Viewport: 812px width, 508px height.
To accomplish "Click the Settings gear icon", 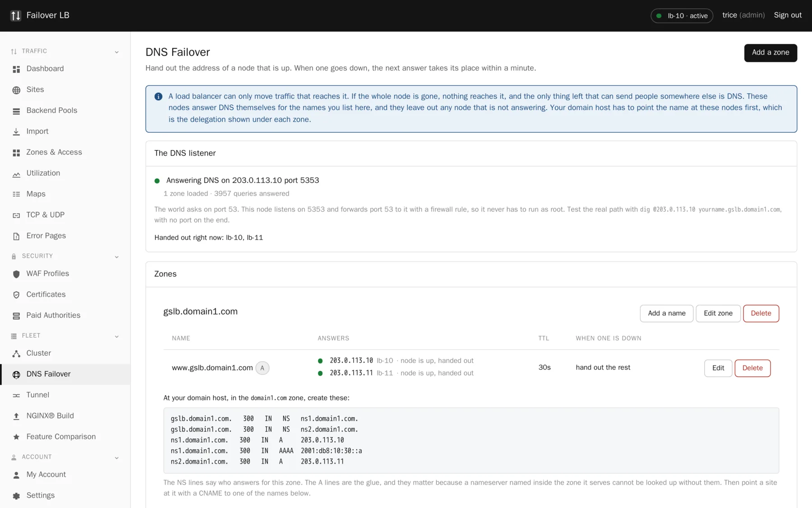I will [16, 496].
